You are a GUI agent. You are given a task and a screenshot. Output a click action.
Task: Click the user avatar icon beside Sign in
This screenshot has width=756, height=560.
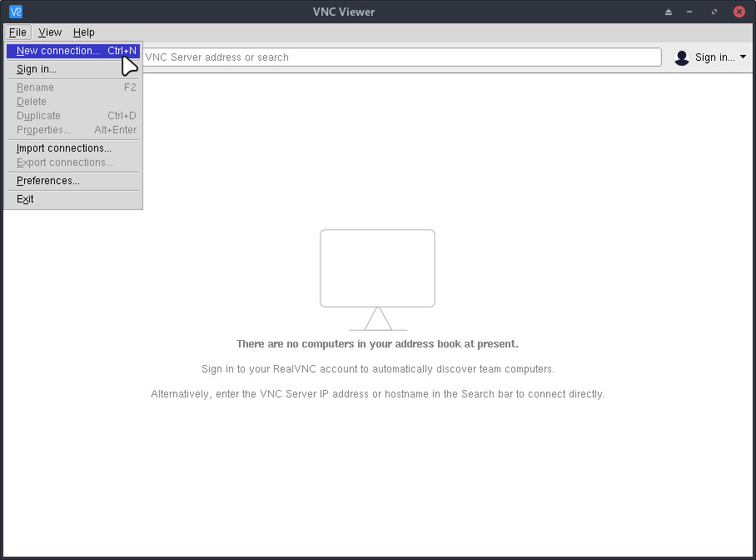click(682, 57)
